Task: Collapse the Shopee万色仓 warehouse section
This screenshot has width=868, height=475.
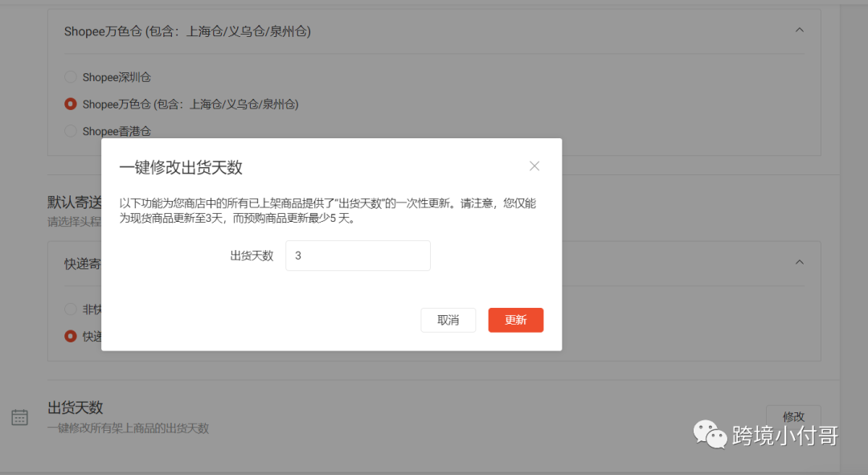Action: (x=800, y=31)
